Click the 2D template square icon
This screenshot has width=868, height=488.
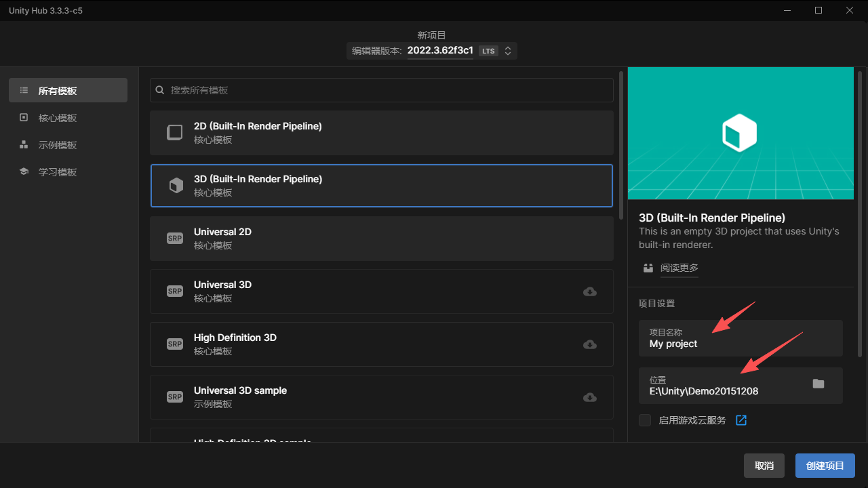tap(175, 132)
